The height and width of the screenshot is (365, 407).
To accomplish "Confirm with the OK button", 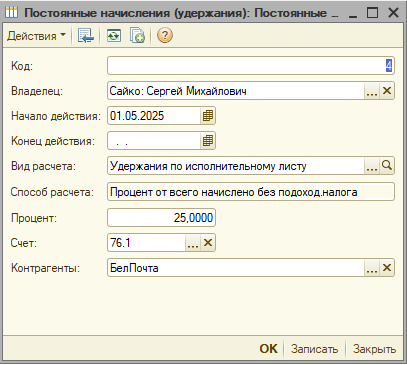I will (268, 349).
